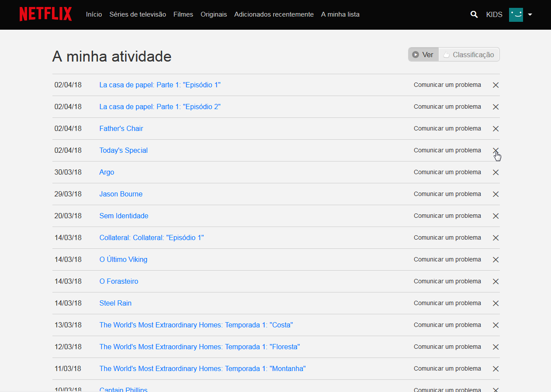
Task: Click 'Comunicar um problema' for Today's Special
Action: (x=447, y=150)
